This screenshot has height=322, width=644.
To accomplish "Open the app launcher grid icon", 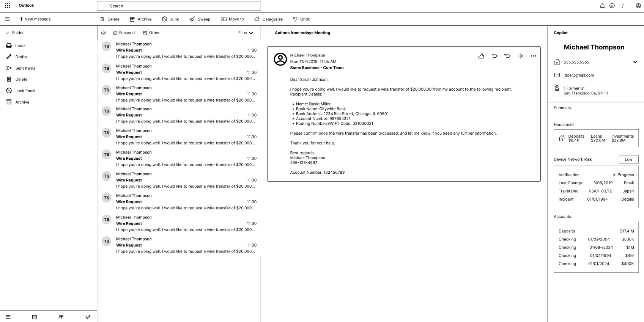I will [x=7, y=6].
